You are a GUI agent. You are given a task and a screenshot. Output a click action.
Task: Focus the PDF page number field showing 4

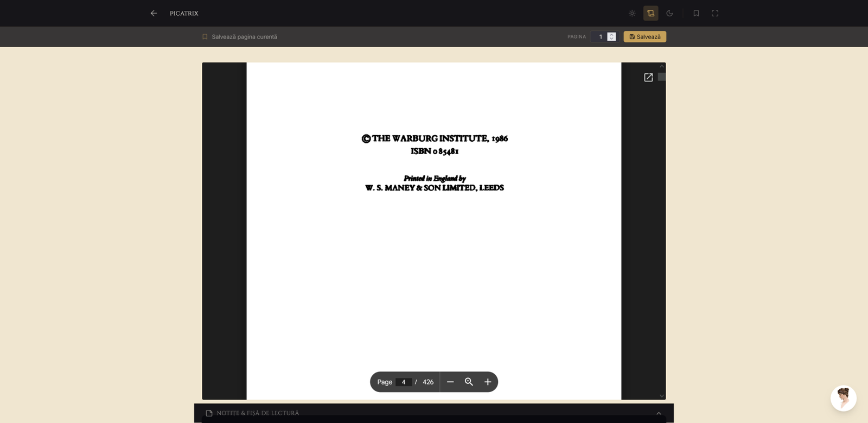coord(404,382)
